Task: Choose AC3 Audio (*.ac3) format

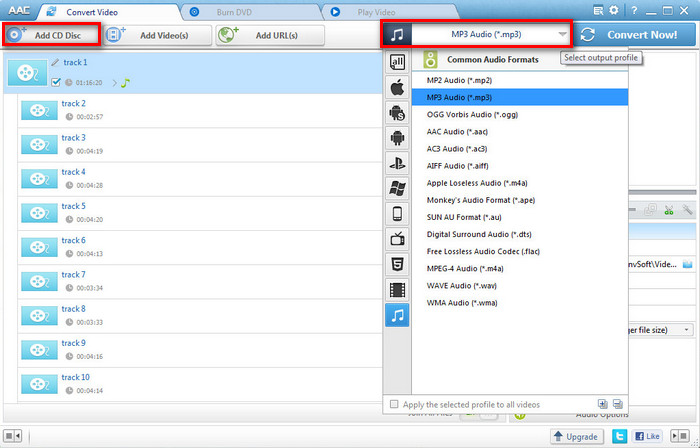Action: coord(520,149)
